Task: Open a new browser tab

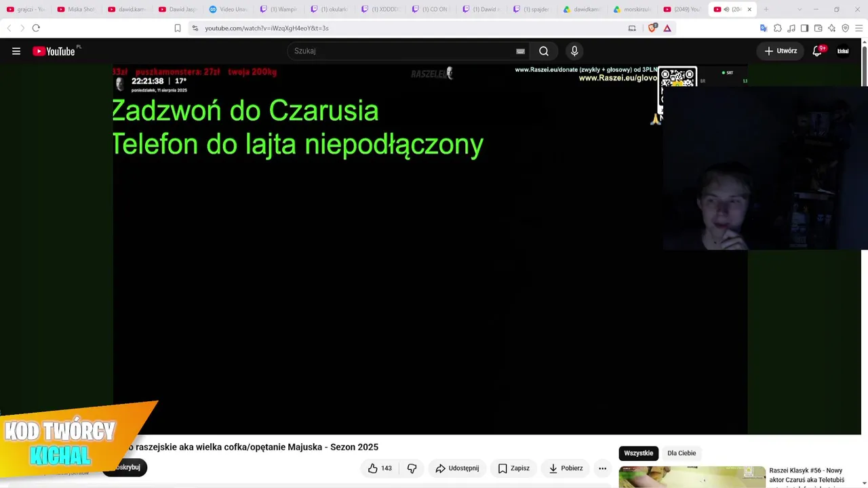Action: tap(766, 9)
